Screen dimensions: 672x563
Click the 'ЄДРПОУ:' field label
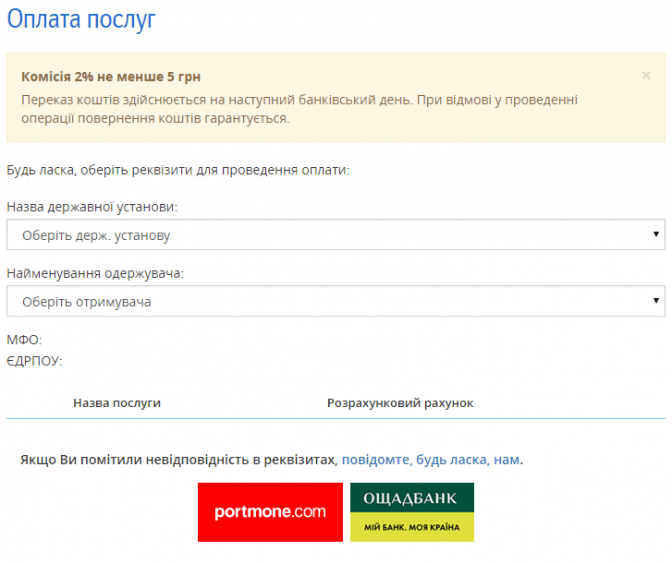coord(34,360)
